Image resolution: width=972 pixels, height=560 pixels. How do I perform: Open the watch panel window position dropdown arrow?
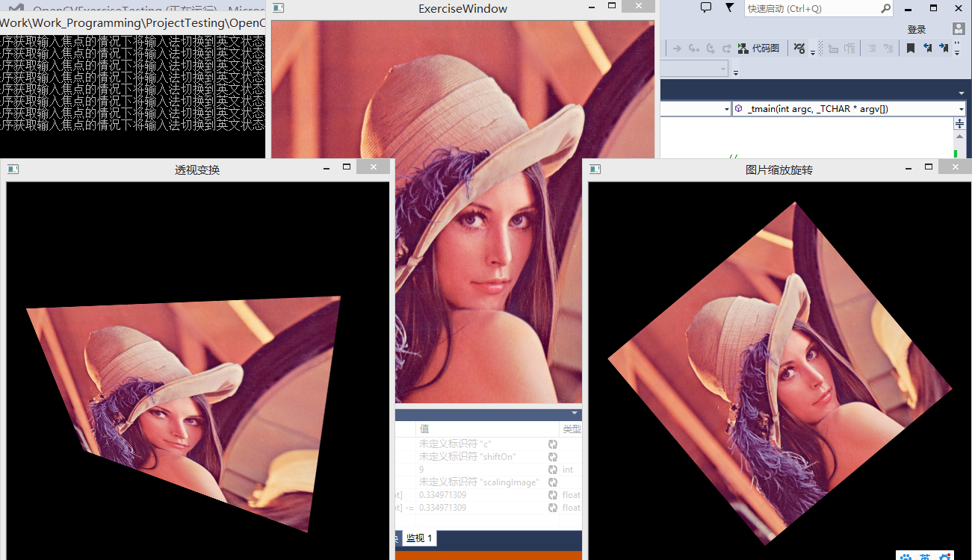click(575, 413)
